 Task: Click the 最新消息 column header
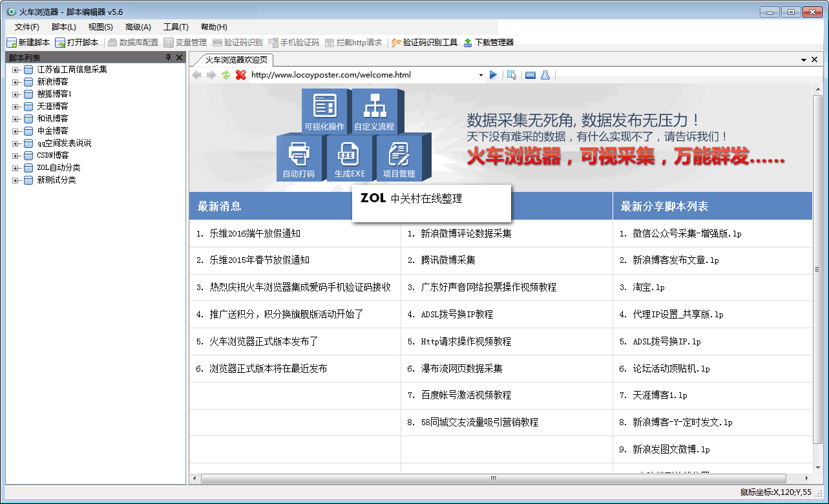(x=220, y=206)
